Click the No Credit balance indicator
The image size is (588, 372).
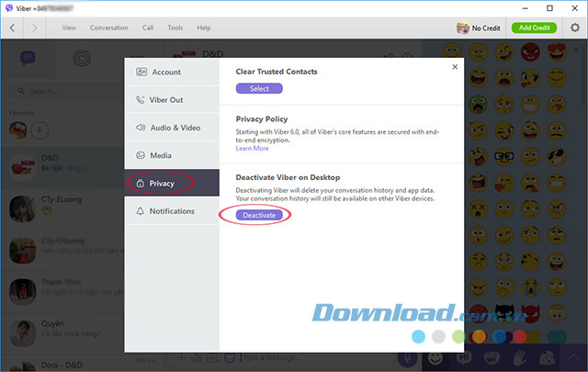pyautogui.click(x=478, y=28)
